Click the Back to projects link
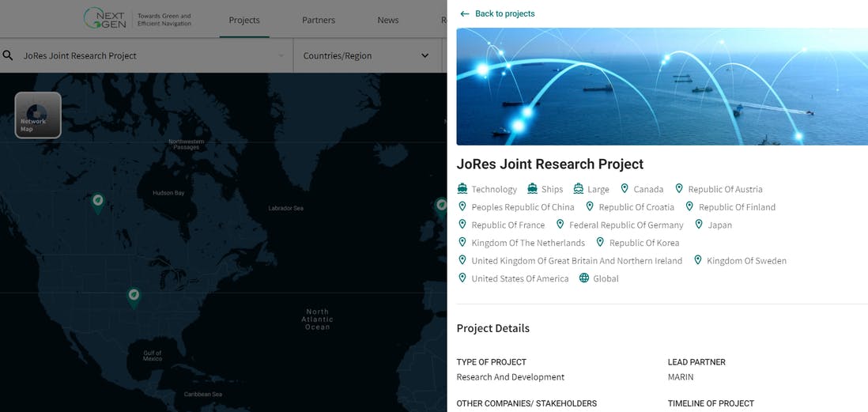This screenshot has height=412, width=868. click(x=504, y=13)
